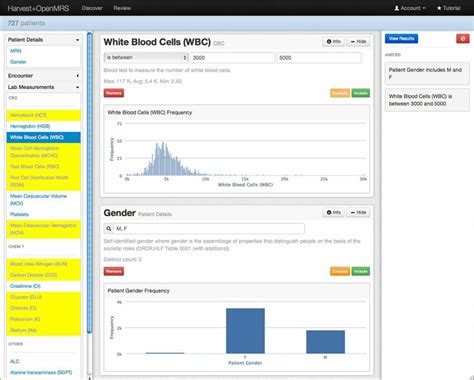The image size is (474, 380).
Task: Select Mean Corpuscular Hemoglobin (MCH)
Action: coord(43,229)
